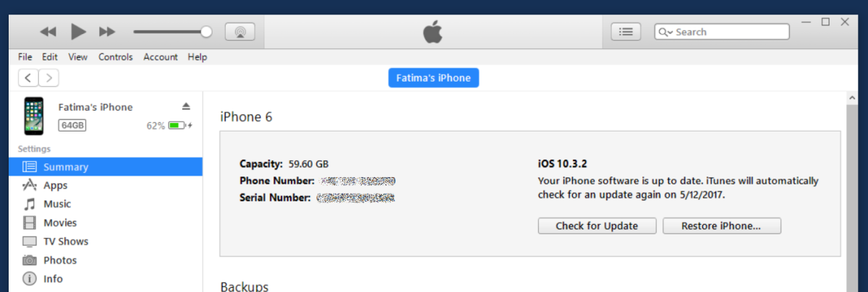Screen dimensions: 868x292
Task: Focus the Search input field
Action: point(722,32)
